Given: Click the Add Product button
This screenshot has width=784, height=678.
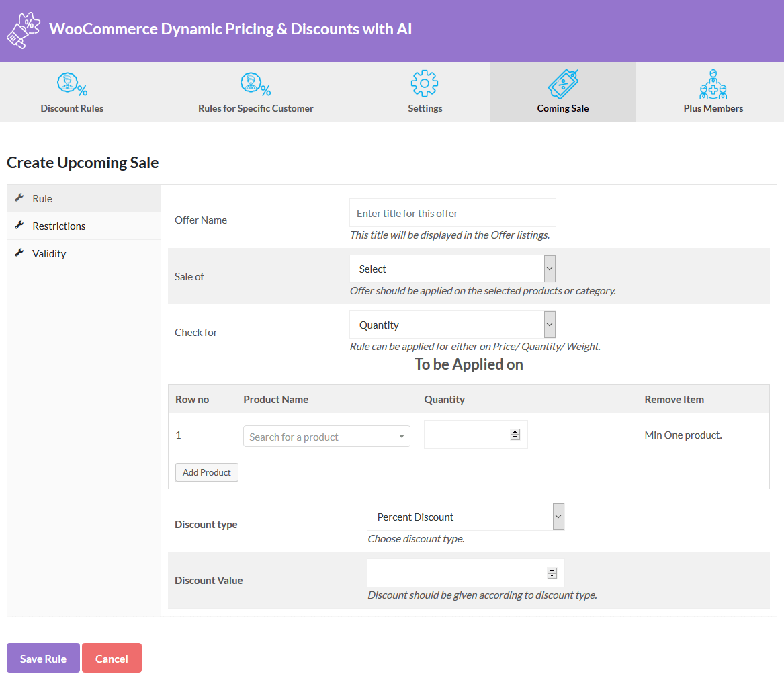Looking at the screenshot, I should point(206,472).
